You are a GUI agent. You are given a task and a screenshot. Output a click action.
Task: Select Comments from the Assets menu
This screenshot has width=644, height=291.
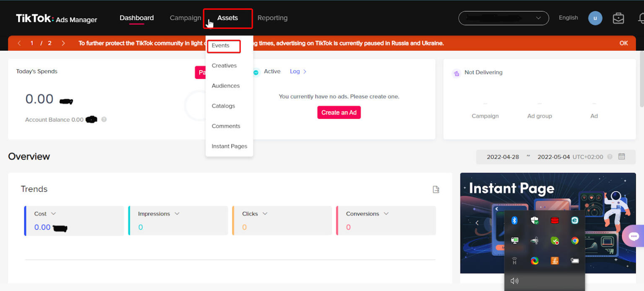point(226,126)
